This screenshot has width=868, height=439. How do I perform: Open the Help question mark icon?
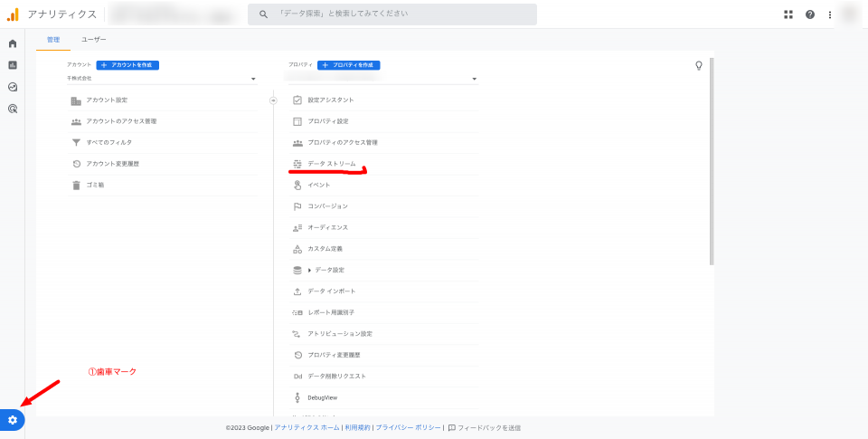tap(810, 14)
